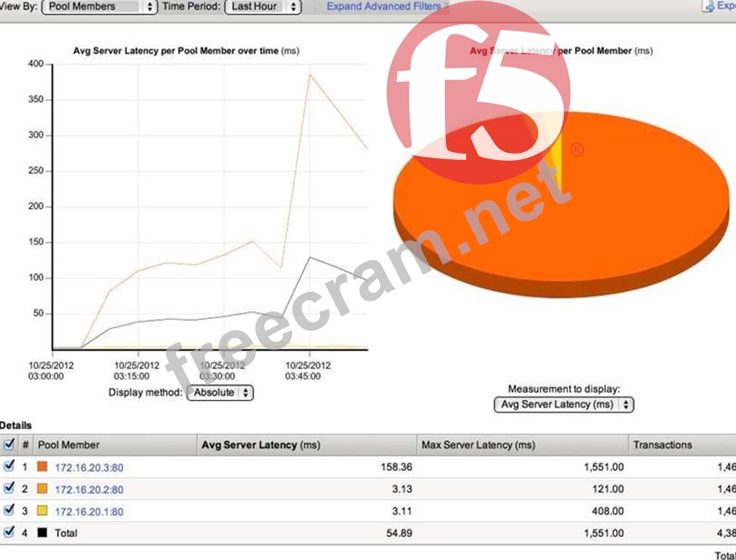Click the max latency value 408.00

608,511
